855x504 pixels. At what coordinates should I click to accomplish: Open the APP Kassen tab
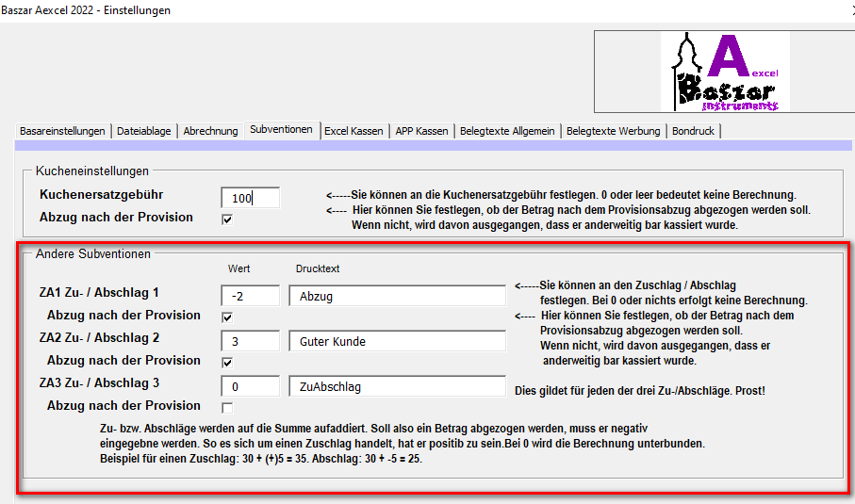click(x=421, y=131)
